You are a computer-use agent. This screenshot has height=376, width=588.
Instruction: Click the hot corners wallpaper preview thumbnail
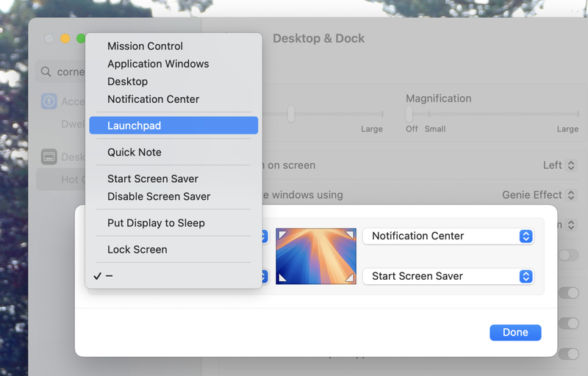(x=316, y=256)
